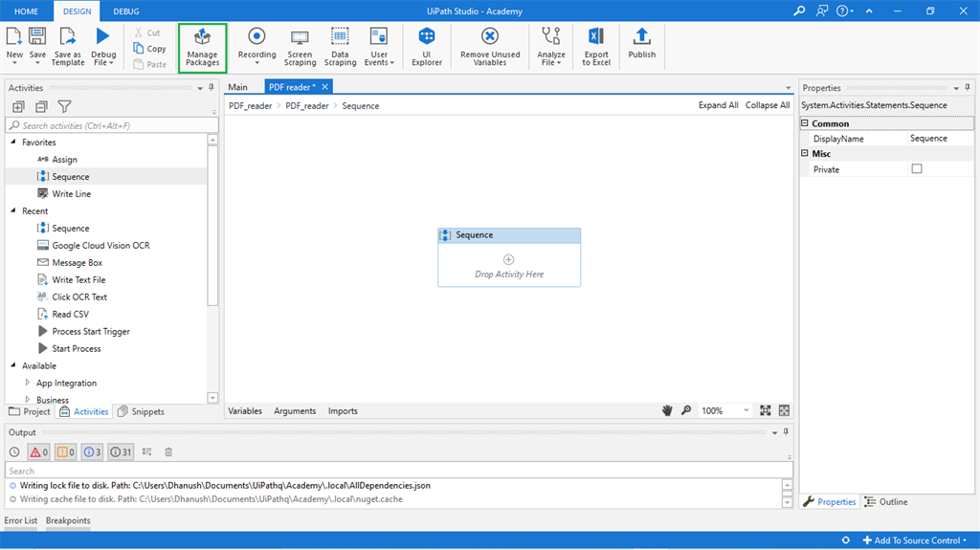The height and width of the screenshot is (550, 980).
Task: Click the New file icon
Action: coord(13,36)
